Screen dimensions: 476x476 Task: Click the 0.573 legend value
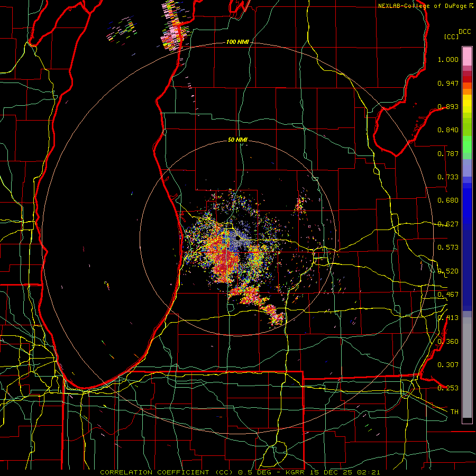click(448, 248)
